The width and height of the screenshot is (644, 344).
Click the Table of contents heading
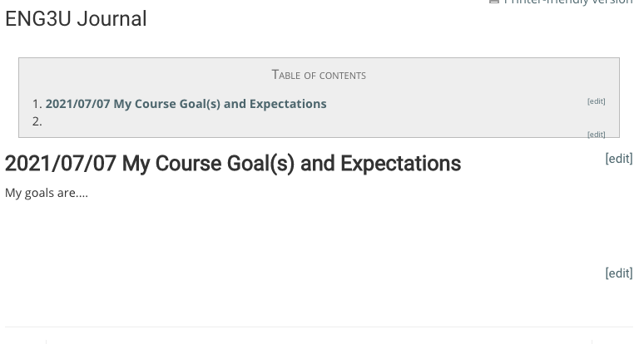319,75
